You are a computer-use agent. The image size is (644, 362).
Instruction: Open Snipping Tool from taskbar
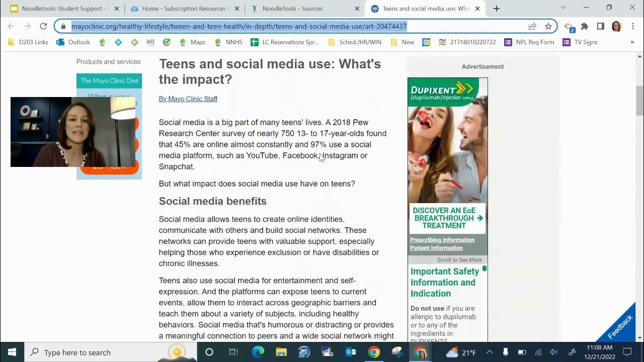(397, 352)
